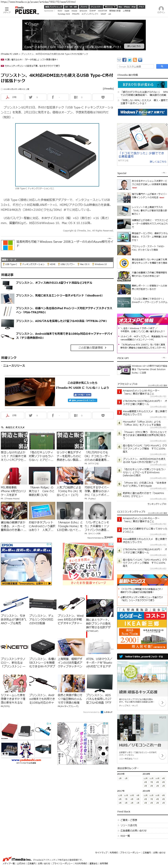The height and width of the screenshot is (868, 168).
Task: Open the AR・VR・MR nav tab
Action: [71, 7]
